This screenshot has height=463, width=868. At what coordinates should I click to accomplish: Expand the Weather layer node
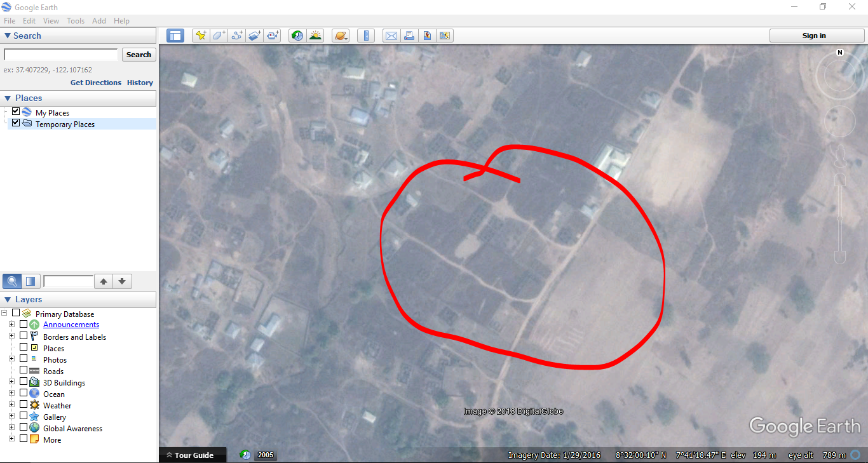pyautogui.click(x=11, y=404)
